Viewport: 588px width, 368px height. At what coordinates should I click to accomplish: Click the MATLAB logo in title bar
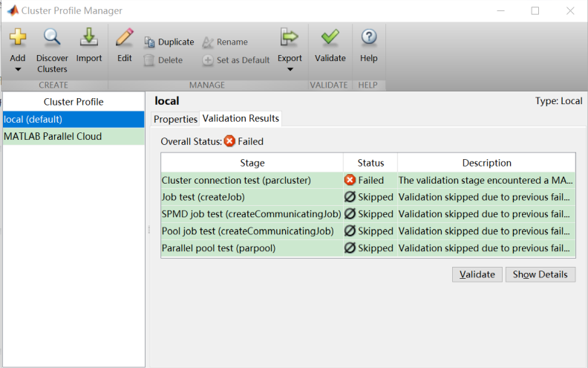[x=13, y=10]
